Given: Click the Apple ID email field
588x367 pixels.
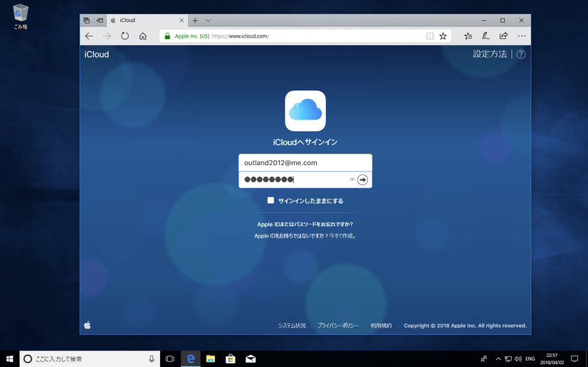Looking at the screenshot, I should tap(305, 163).
